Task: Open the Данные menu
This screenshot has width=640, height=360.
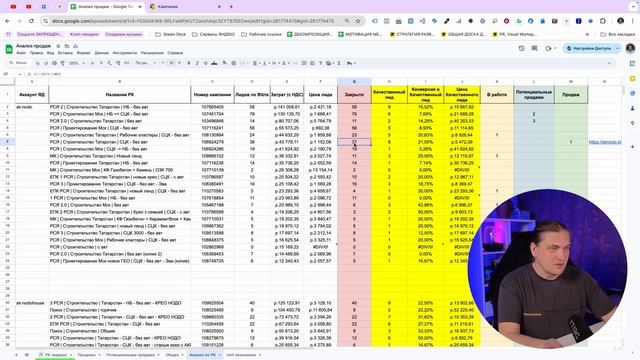Action: 102,53
